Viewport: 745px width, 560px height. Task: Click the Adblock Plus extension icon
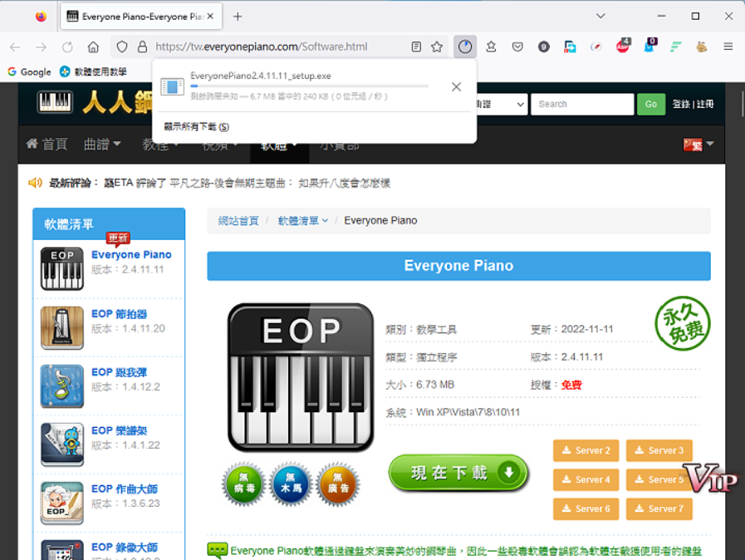(x=622, y=46)
